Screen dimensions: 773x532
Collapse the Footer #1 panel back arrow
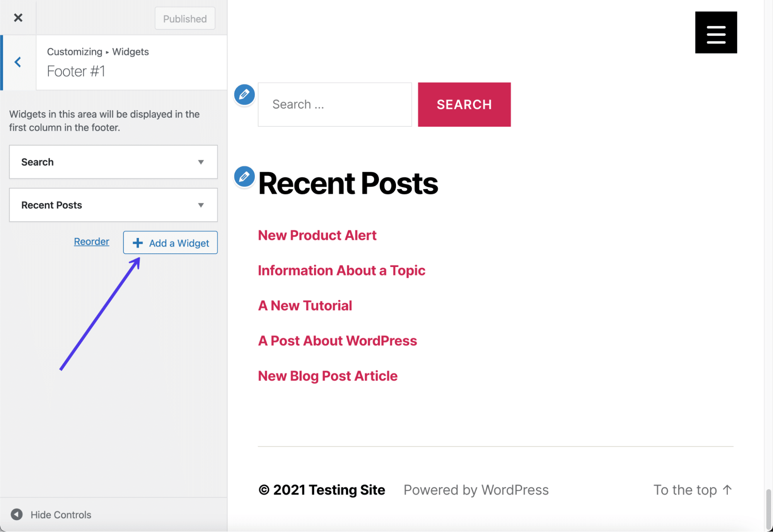(18, 61)
